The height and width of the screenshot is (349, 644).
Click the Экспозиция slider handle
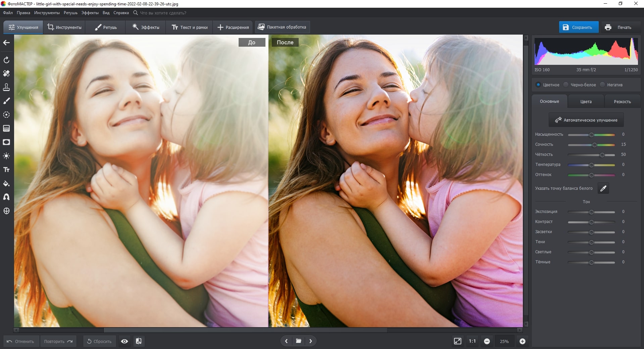click(591, 212)
